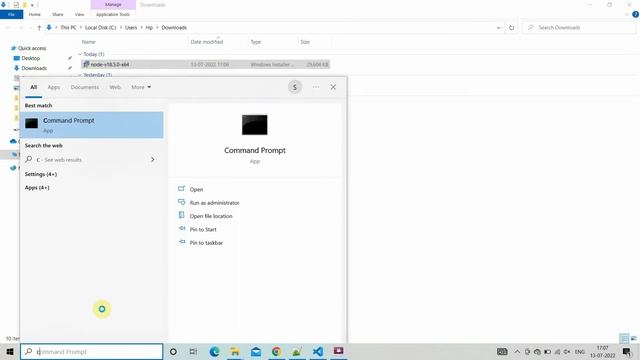Click Users in the address path
640x360 pixels.
tap(131, 27)
